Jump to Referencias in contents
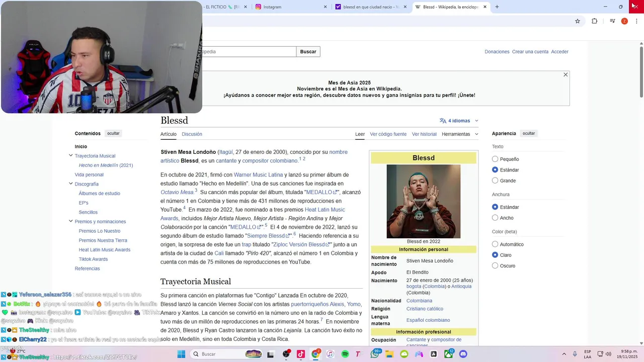This screenshot has width=644, height=362. tap(88, 268)
